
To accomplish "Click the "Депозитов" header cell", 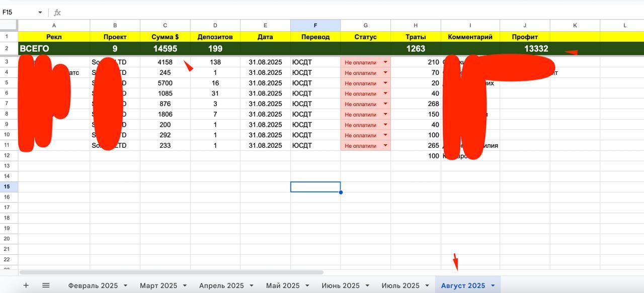I will coord(215,37).
